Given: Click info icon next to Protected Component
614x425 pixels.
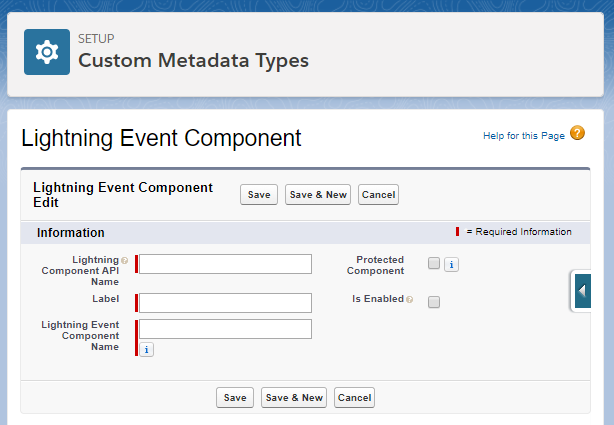Looking at the screenshot, I should [x=451, y=265].
